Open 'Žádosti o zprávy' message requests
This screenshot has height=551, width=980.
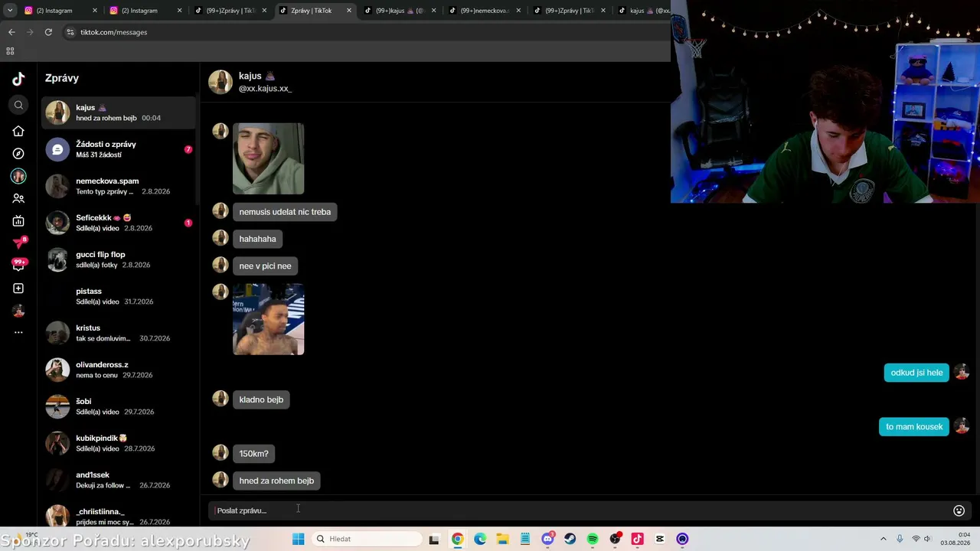pyautogui.click(x=118, y=149)
